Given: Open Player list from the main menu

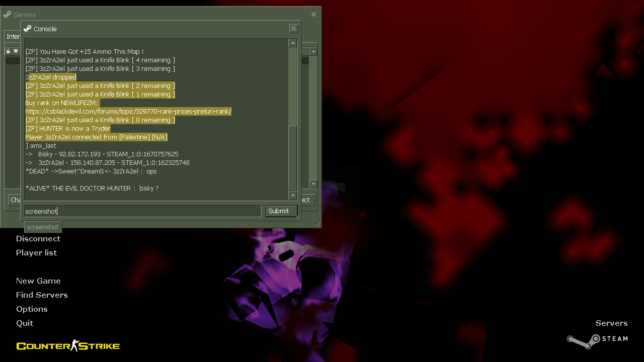Looking at the screenshot, I should (x=36, y=252).
